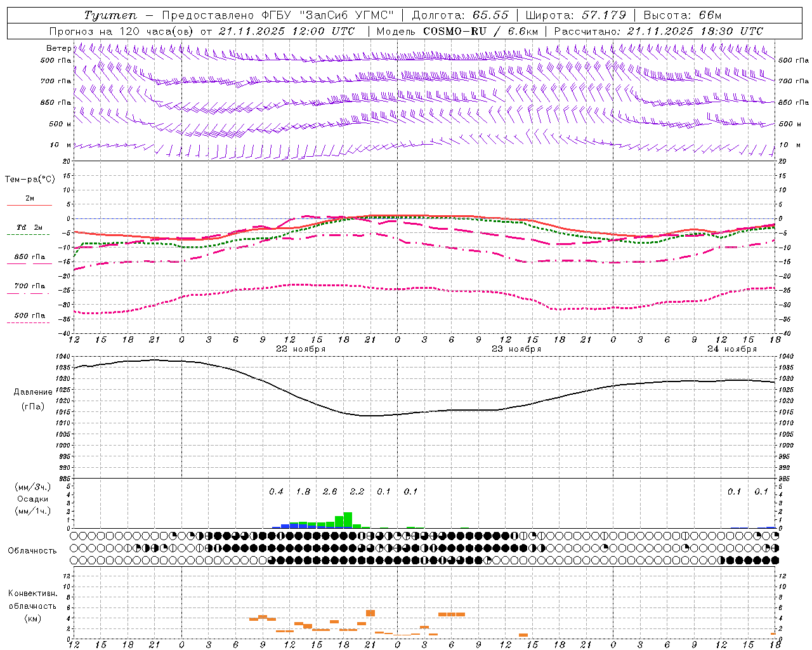Click the 'Облачность' cloud cover label

pos(32,551)
